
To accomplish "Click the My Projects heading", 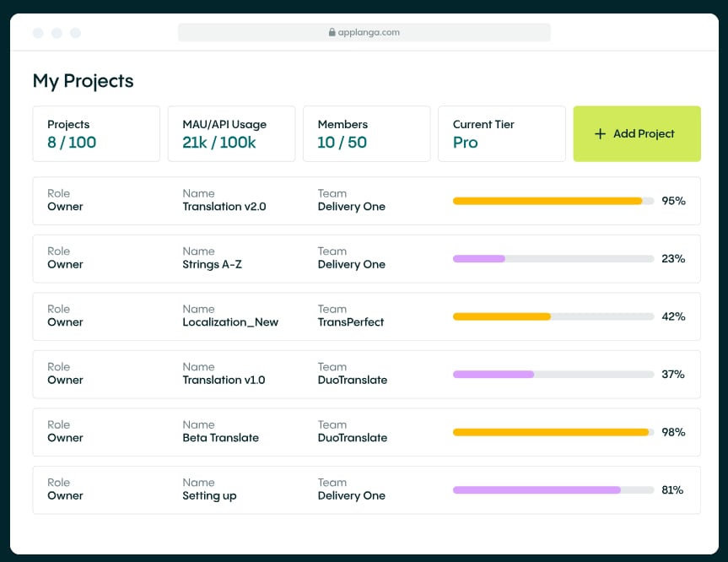I will click(84, 81).
